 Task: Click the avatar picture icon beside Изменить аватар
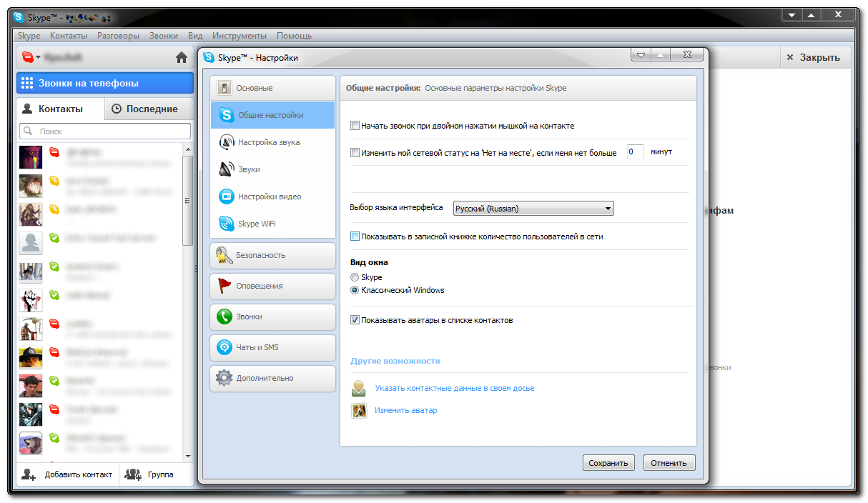(x=359, y=410)
